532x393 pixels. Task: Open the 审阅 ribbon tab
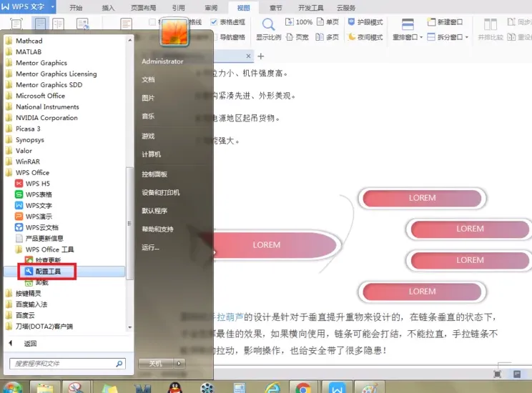211,7
